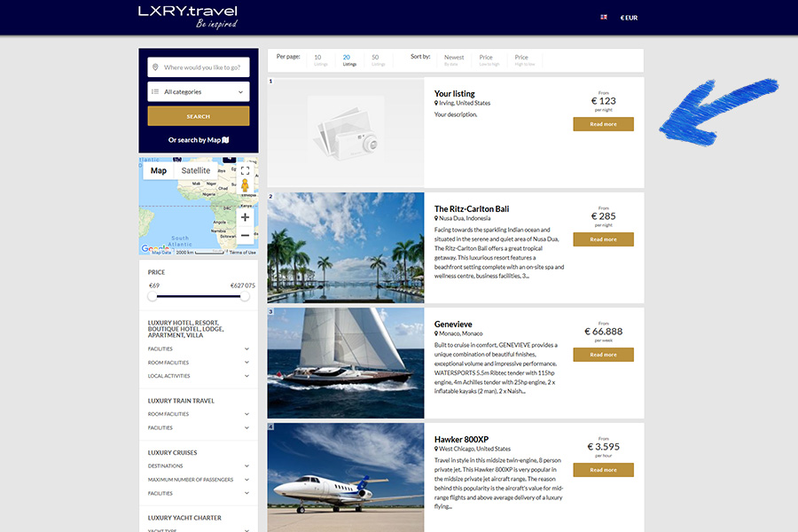Click the 'West Chicago, United States' location text
Screen dimensions: 798x532
[475, 449]
